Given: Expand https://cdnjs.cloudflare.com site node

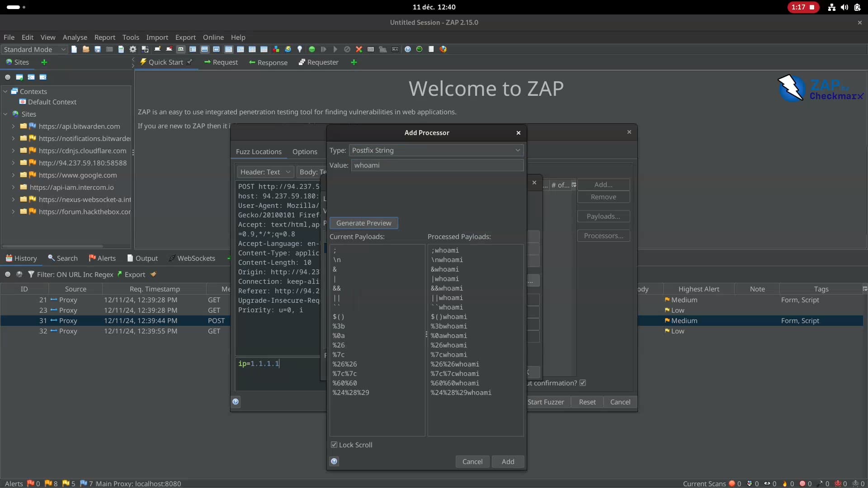Looking at the screenshot, I should tap(13, 150).
